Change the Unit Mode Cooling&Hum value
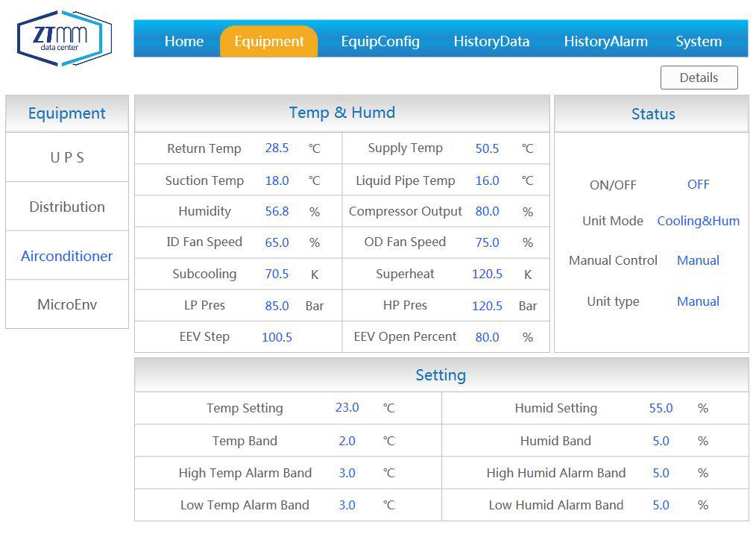The image size is (756, 537). (698, 221)
